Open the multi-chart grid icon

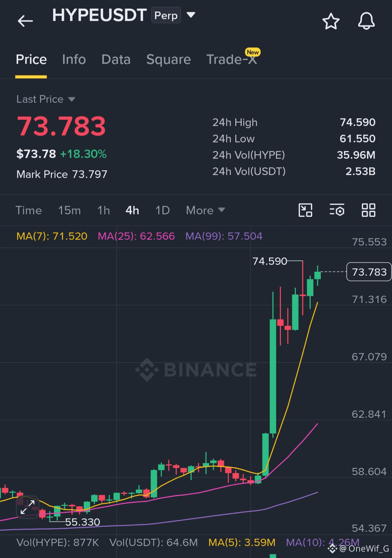click(368, 210)
